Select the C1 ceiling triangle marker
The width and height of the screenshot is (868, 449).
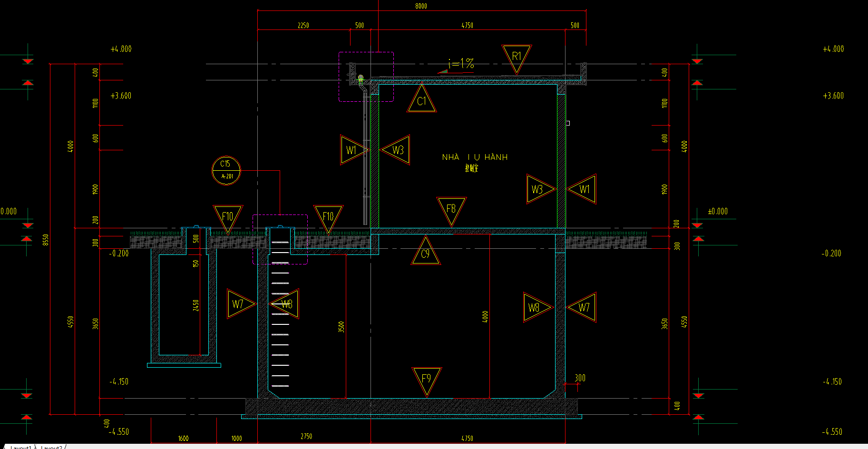click(422, 98)
